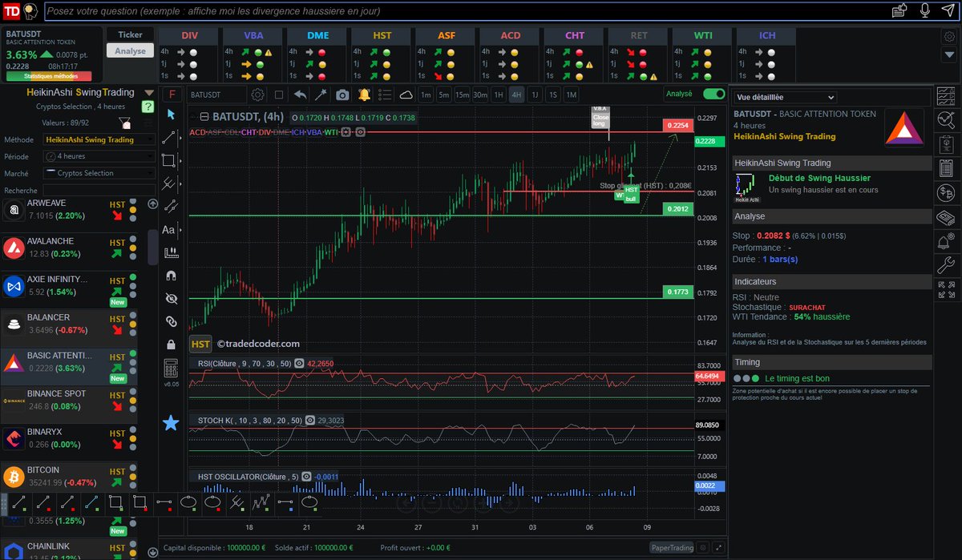Click the chain link drawings icon
Screen dimensions: 962x560
[171, 321]
